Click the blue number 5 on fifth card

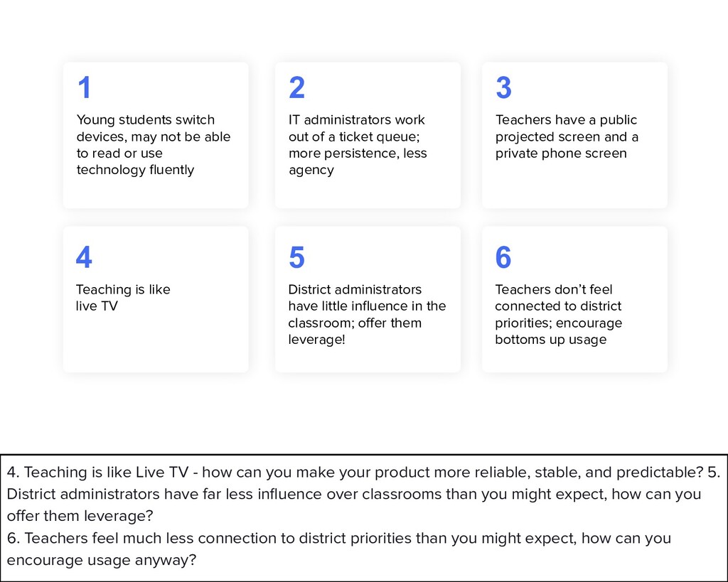coord(296,257)
